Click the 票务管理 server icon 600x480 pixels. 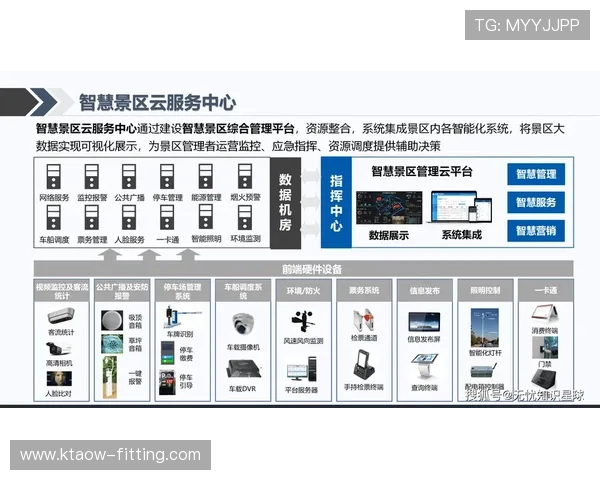tap(92, 217)
